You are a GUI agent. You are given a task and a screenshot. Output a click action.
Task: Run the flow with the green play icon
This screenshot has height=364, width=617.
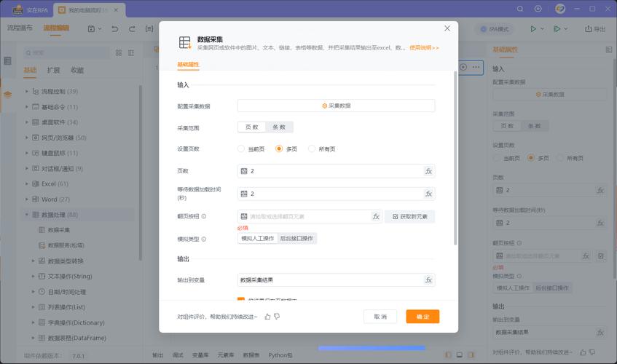[533, 28]
